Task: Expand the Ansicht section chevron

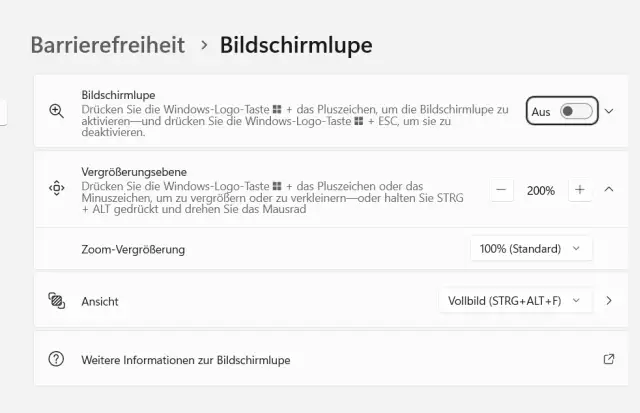Action: pos(609,300)
